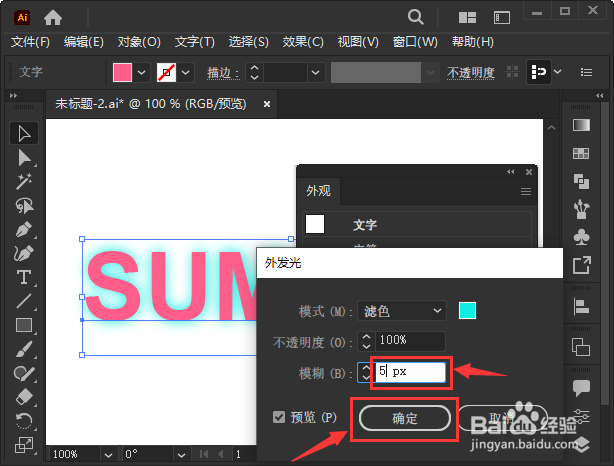Expand the stroke color dropdown arrow
Screen dimensions: 614x466
186,72
